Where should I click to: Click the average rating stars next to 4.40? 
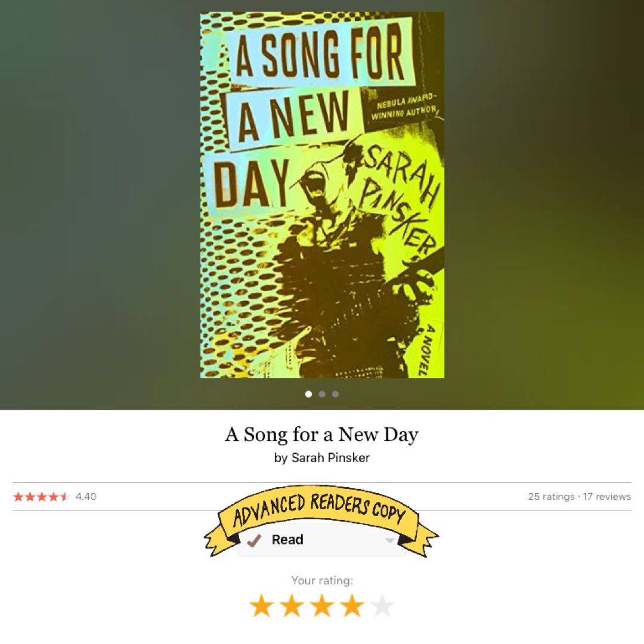[x=41, y=497]
